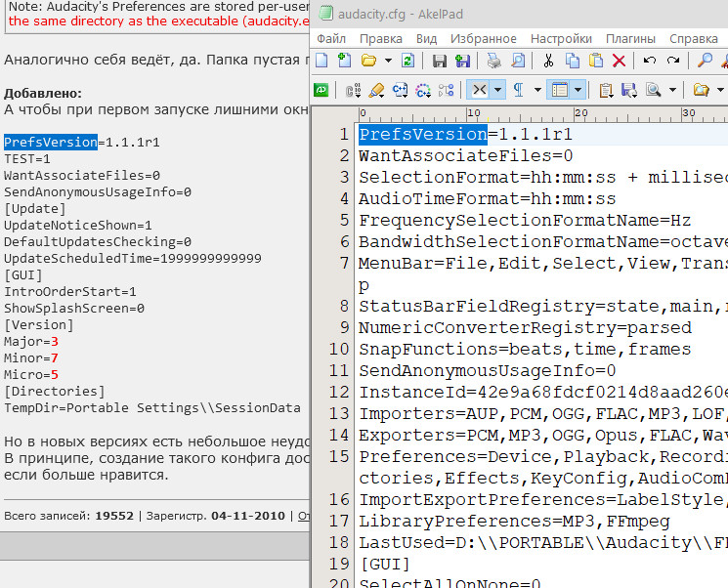Open the C++ syntax theme icon
728x588 pixels.
pos(400,90)
